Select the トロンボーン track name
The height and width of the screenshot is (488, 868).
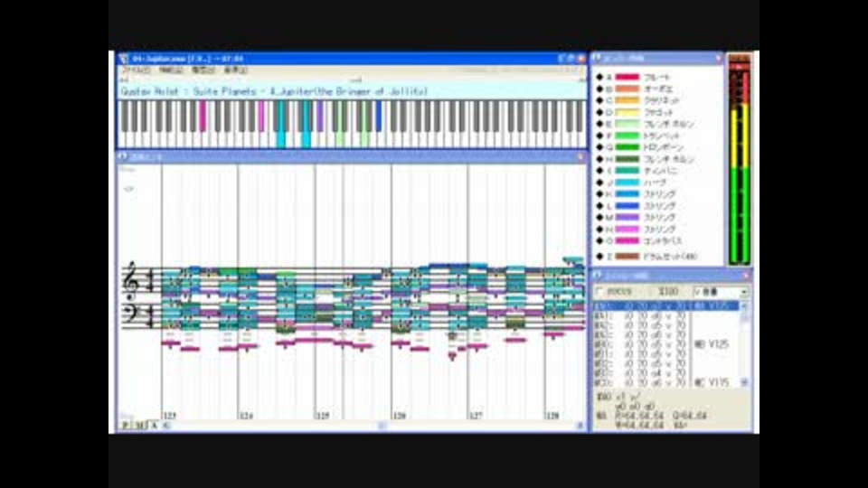click(x=664, y=147)
